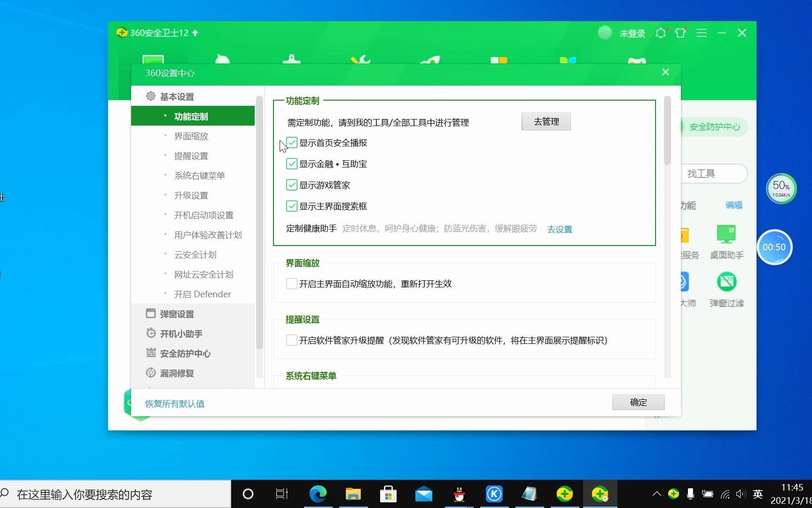Open Cortana circle icon in taskbar
Image resolution: width=812 pixels, height=508 pixels.
pos(248,494)
